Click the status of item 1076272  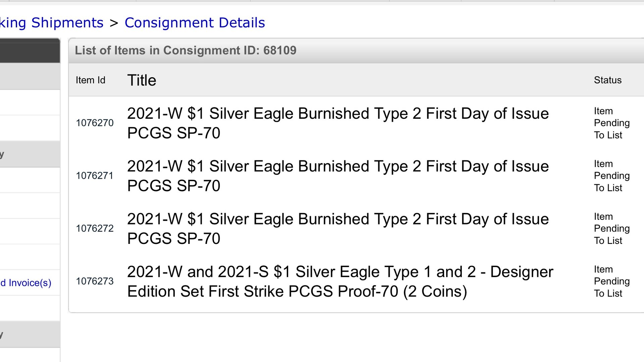[611, 228]
